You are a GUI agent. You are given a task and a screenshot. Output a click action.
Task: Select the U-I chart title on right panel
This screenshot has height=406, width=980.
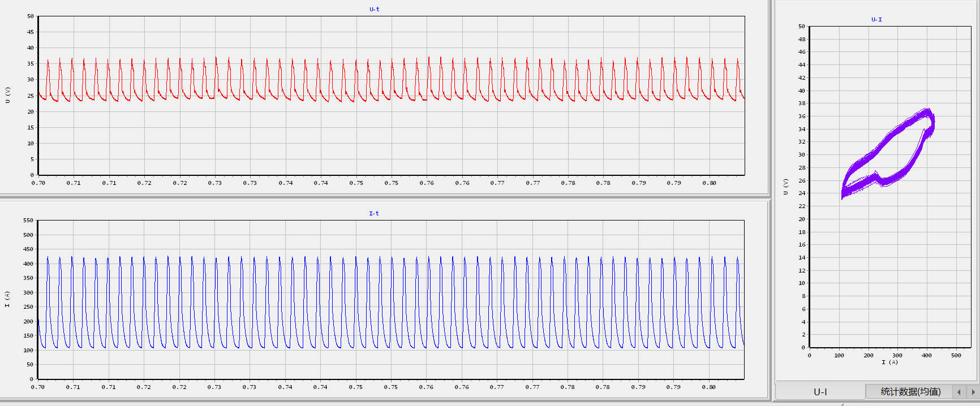coord(876,19)
